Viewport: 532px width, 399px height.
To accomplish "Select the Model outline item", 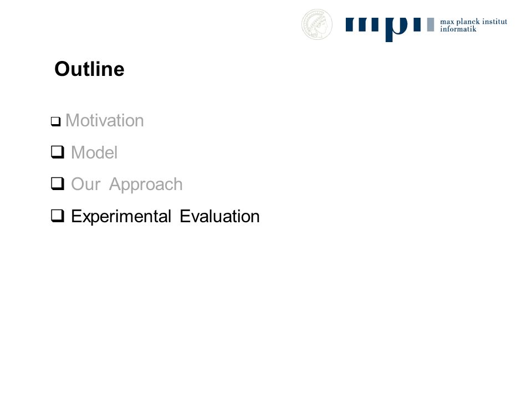I will 94,152.
